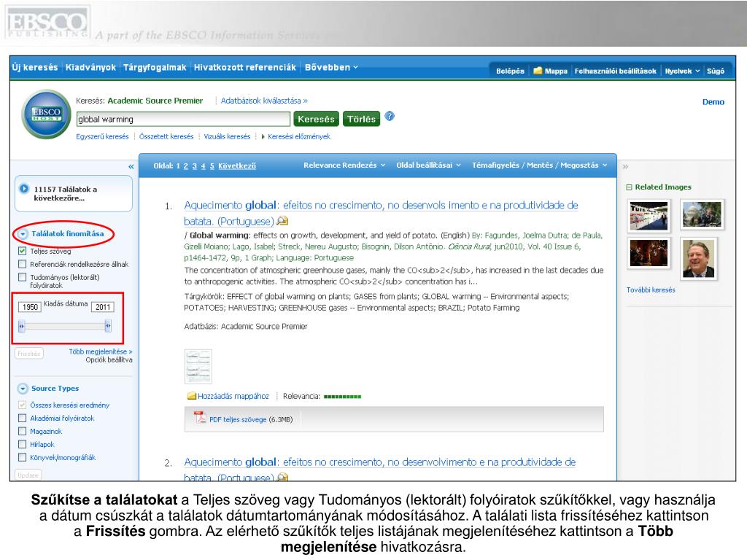The width and height of the screenshot is (747, 560).
Task: Open Hivatkozott referenciák menu item
Action: tap(245, 68)
